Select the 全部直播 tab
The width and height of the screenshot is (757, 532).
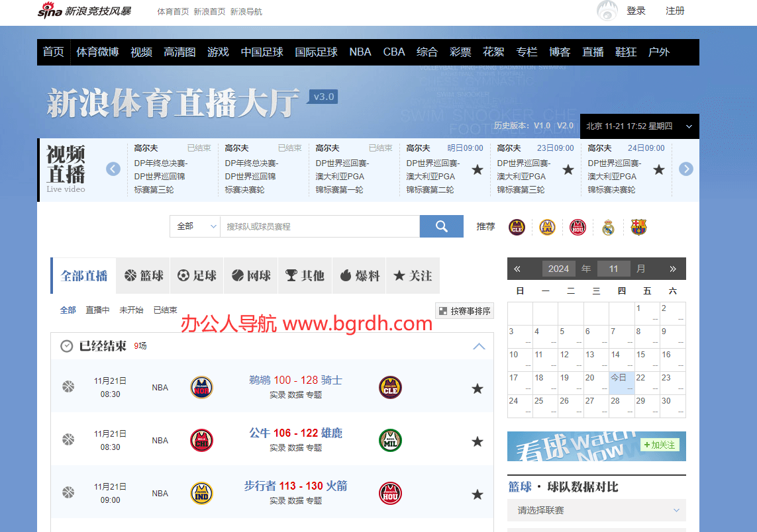pyautogui.click(x=83, y=275)
